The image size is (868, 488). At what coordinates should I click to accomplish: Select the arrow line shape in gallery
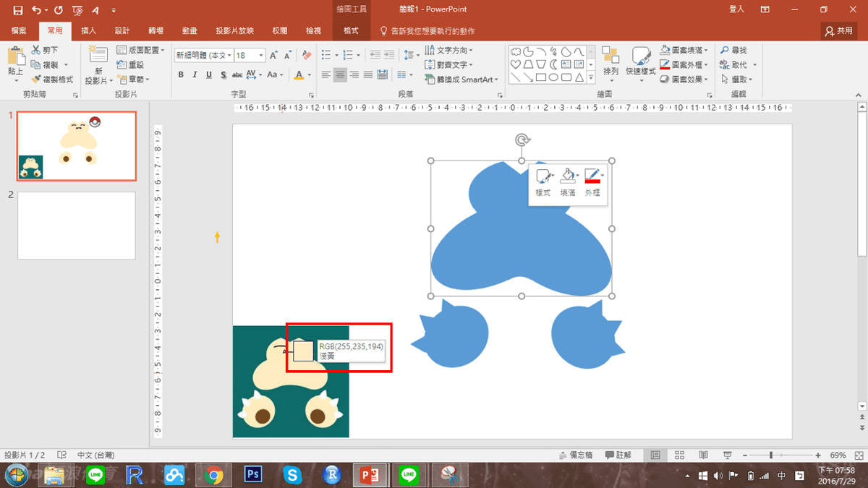pos(528,77)
